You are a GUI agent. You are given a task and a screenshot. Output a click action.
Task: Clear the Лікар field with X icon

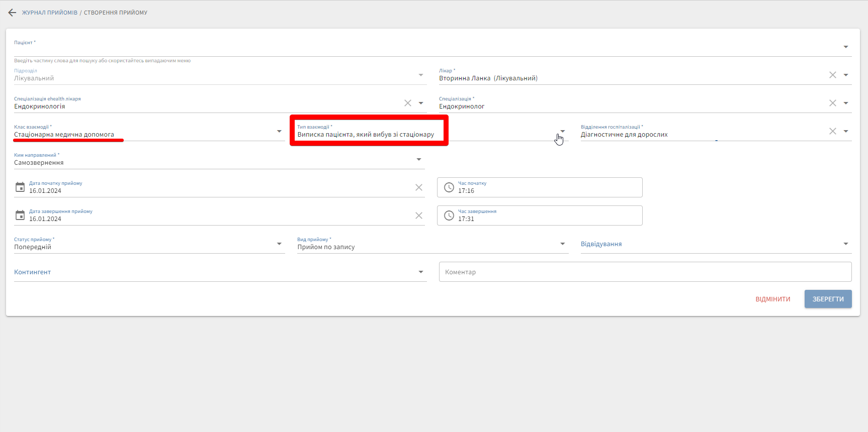(x=833, y=75)
